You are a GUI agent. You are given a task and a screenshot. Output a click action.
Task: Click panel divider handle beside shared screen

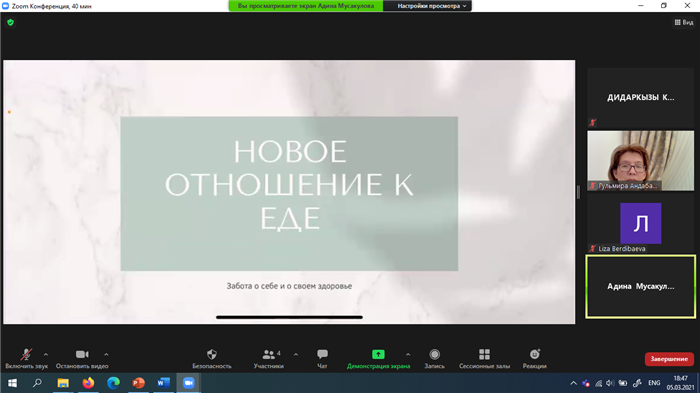click(579, 192)
